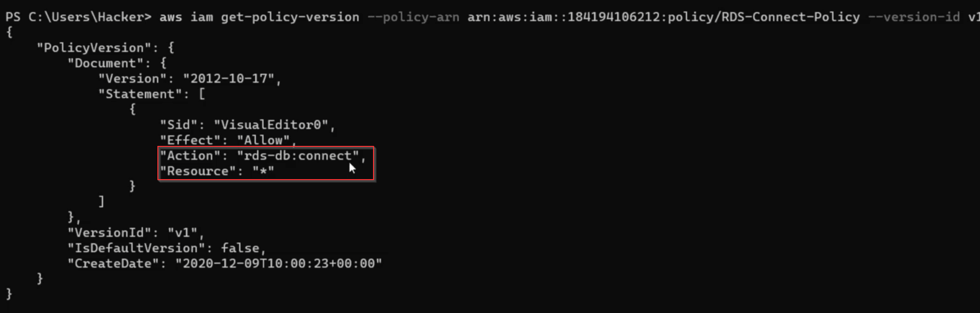Click the RDS-Connect-Policy ARN string
The height and width of the screenshot is (313, 980).
coord(664,17)
